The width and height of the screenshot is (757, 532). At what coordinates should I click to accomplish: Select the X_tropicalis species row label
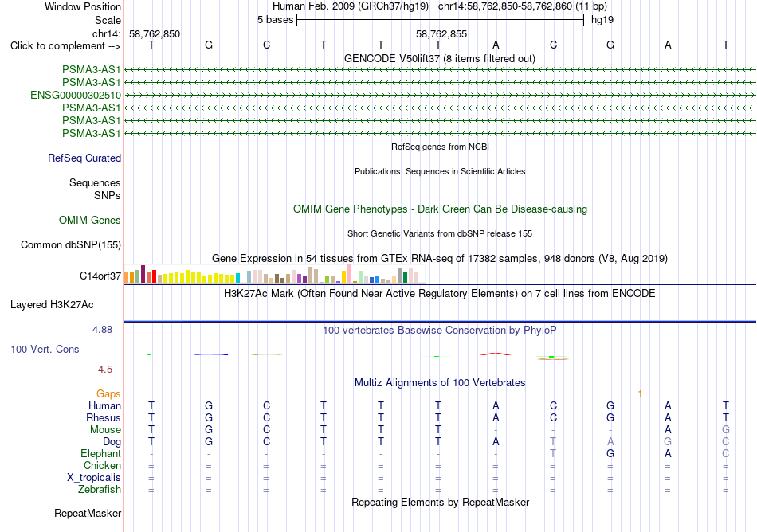tap(94, 478)
